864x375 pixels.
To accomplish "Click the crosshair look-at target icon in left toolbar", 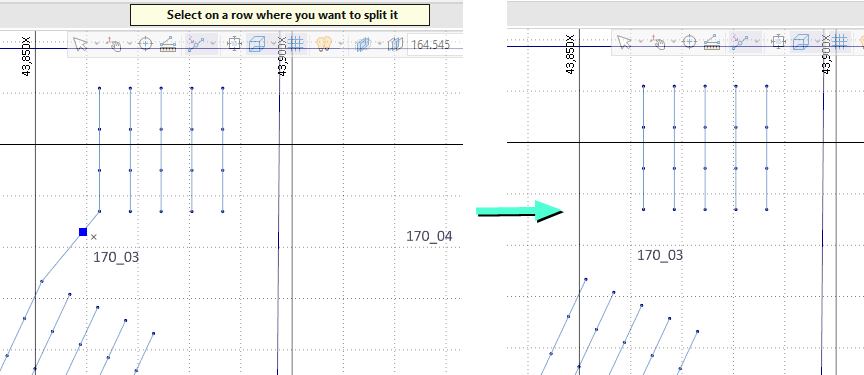I will (x=145, y=44).
